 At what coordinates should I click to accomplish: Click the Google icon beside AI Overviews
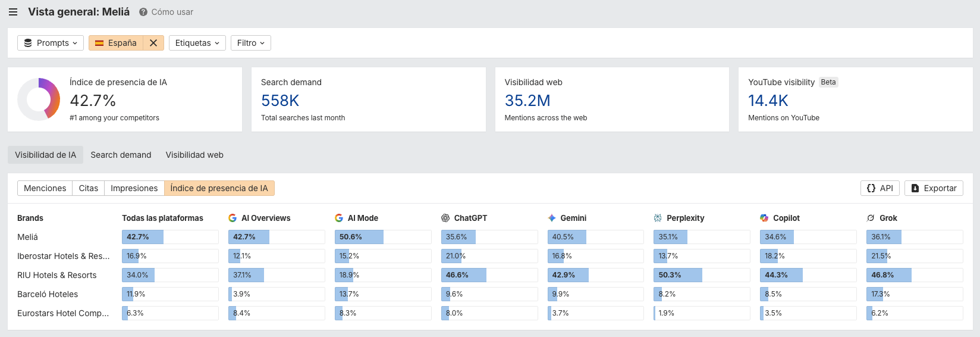[233, 218]
